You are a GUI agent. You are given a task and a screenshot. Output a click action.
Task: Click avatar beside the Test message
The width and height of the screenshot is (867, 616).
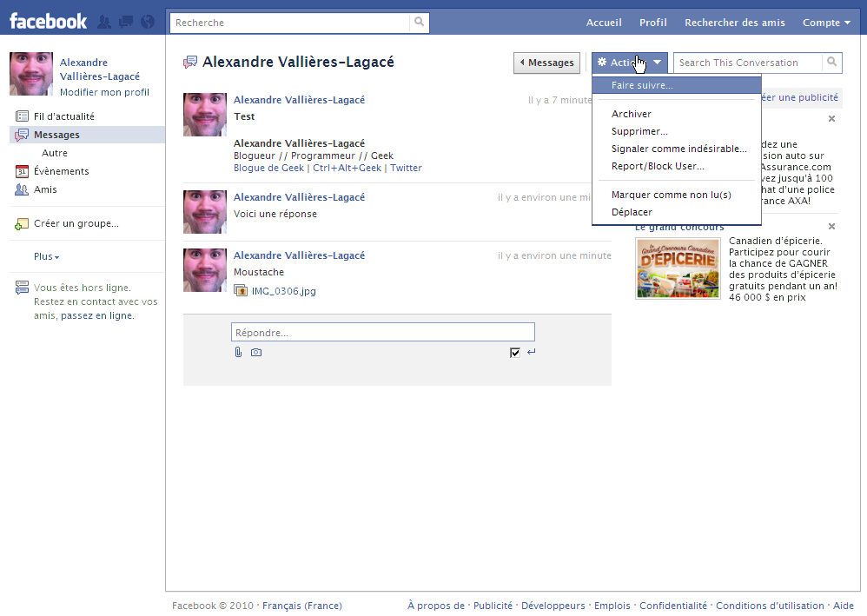tap(204, 115)
